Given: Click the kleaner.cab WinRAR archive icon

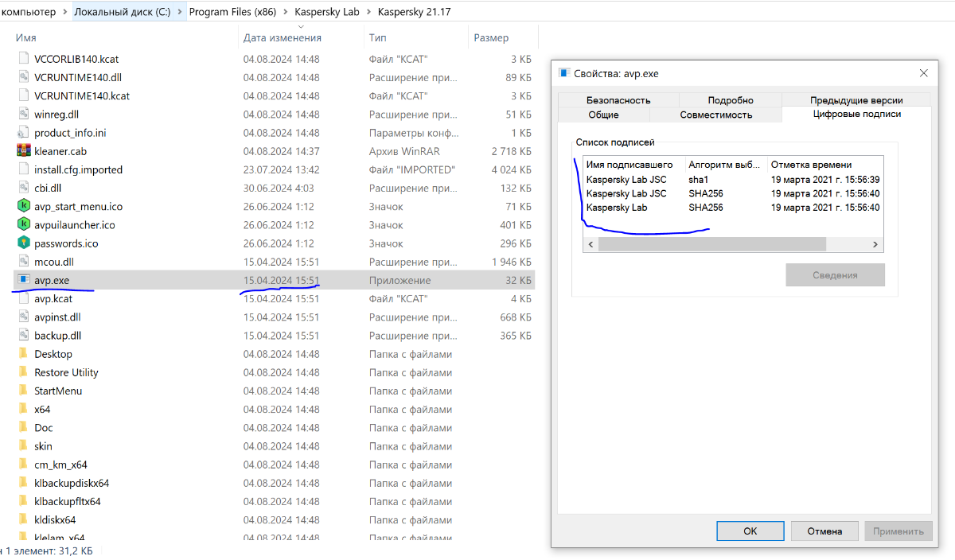Looking at the screenshot, I should (x=23, y=151).
